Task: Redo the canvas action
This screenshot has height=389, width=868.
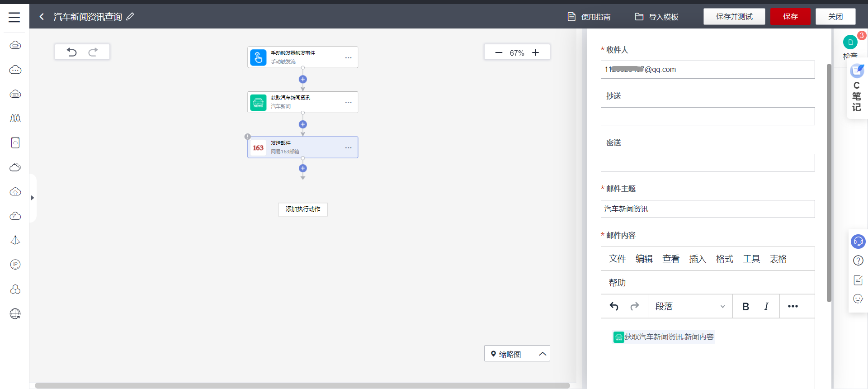Action: pos(93,52)
